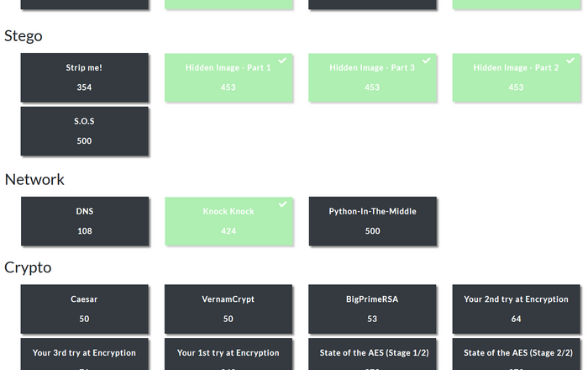Screen dimensions: 588x370
Task: Open State of the AES Stage 2/2
Action: pos(516,355)
